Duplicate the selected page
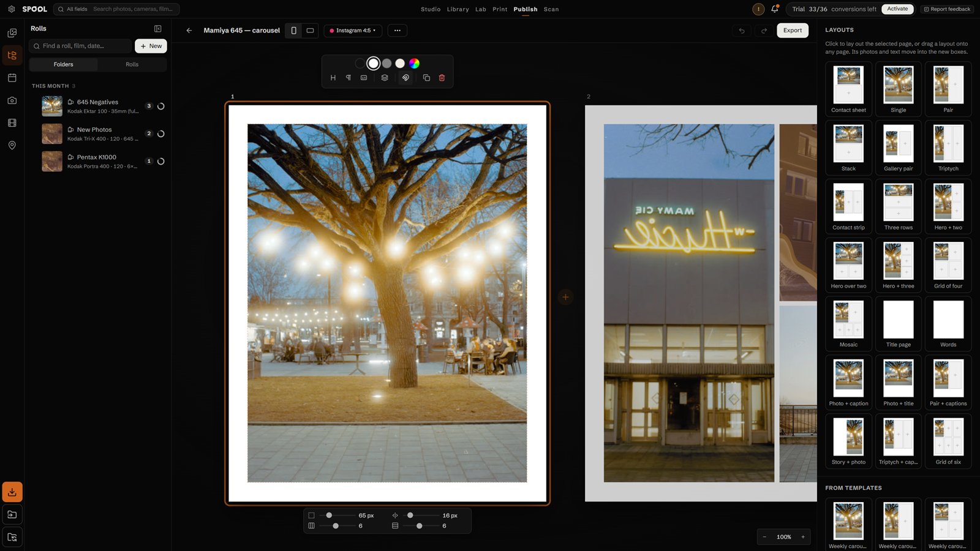Screen dimensions: 980x551 426,78
